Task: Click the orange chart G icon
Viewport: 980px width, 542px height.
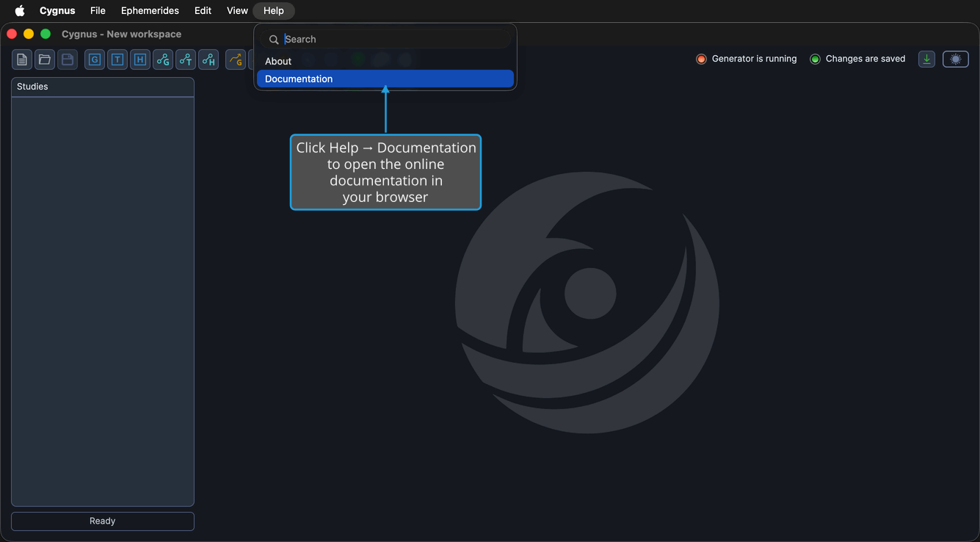Action: point(236,59)
